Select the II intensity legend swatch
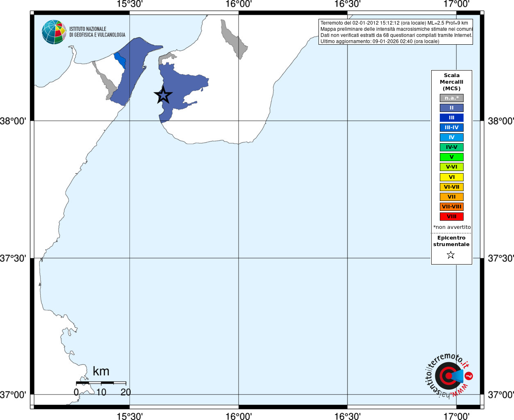 452,108
